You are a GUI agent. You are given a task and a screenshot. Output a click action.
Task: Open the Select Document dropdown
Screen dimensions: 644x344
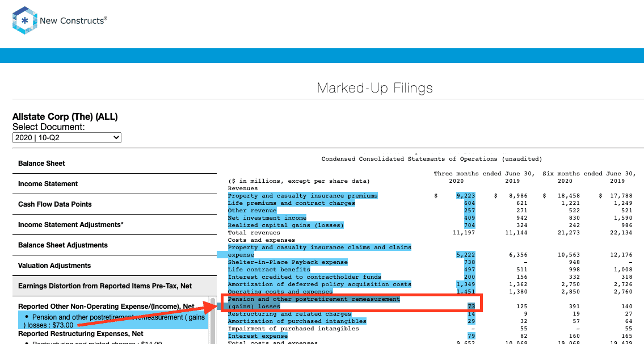(x=67, y=138)
